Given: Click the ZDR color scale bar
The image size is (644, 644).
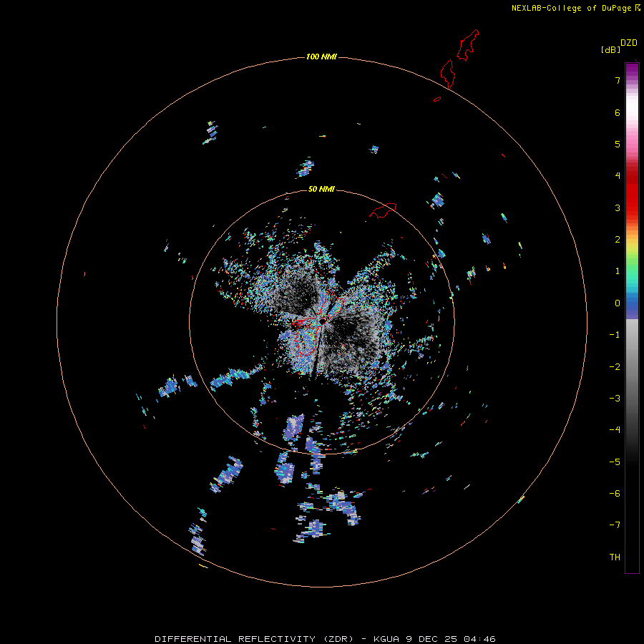Looking at the screenshot, I should click(x=632, y=318).
